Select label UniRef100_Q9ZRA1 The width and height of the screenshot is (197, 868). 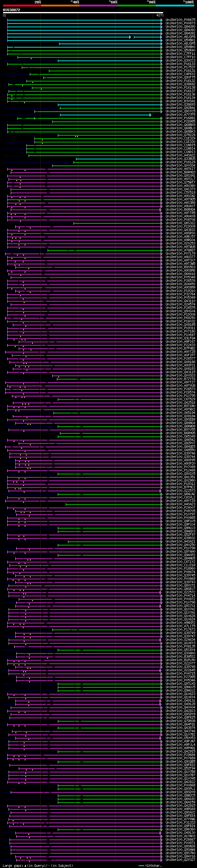(180, 108)
